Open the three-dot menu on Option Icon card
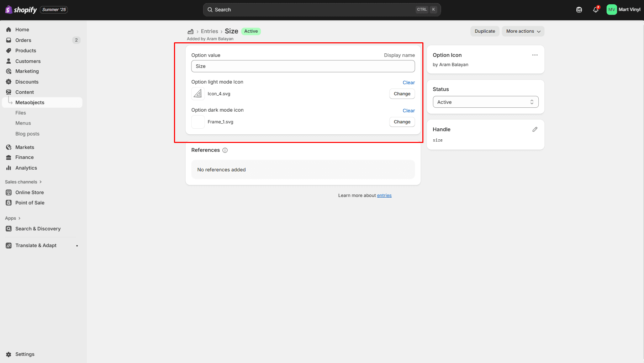This screenshot has width=644, height=363. [x=534, y=55]
